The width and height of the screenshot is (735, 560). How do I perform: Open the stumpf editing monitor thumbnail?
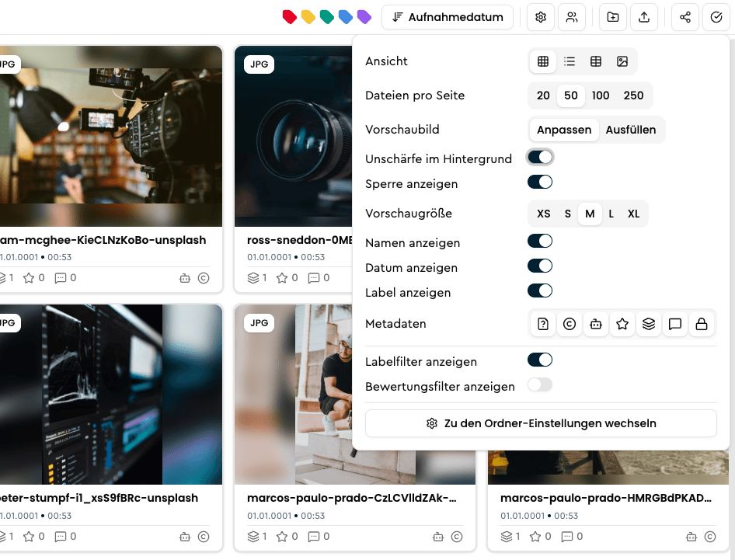(110, 395)
